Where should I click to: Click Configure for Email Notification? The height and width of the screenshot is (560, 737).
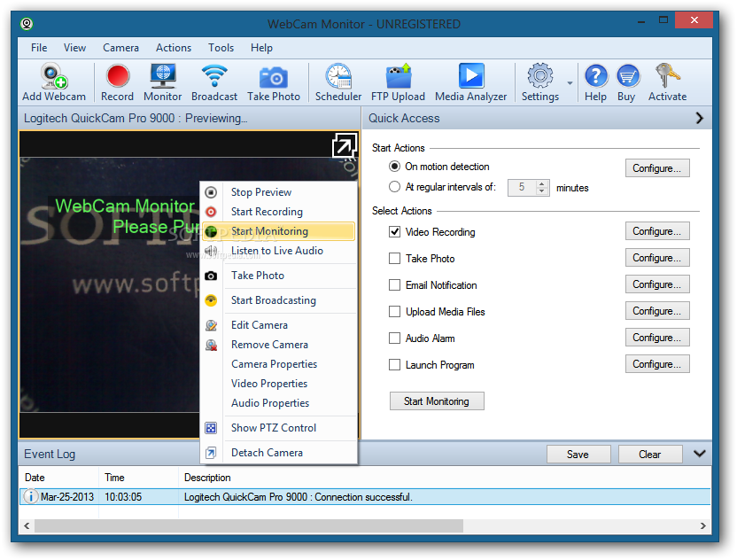(x=657, y=284)
